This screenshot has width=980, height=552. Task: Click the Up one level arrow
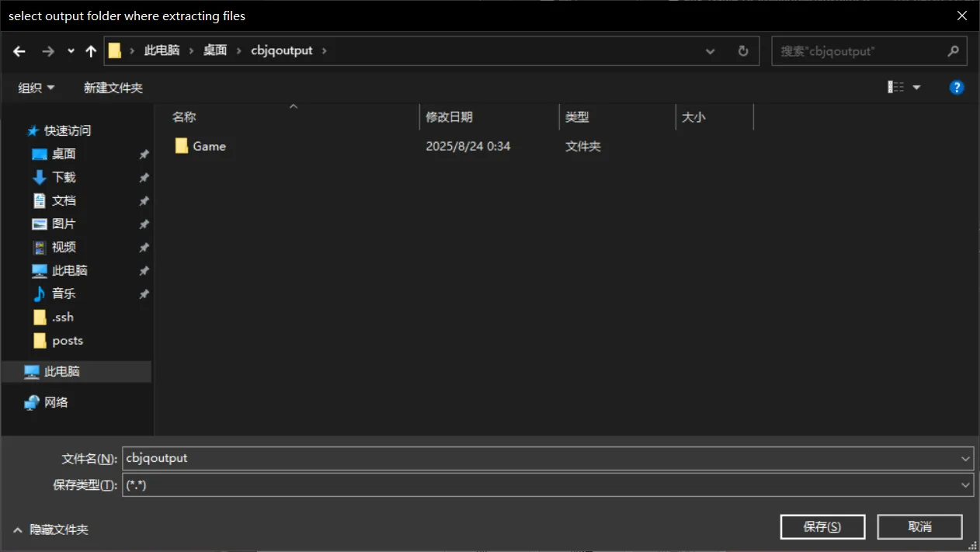[x=91, y=51]
